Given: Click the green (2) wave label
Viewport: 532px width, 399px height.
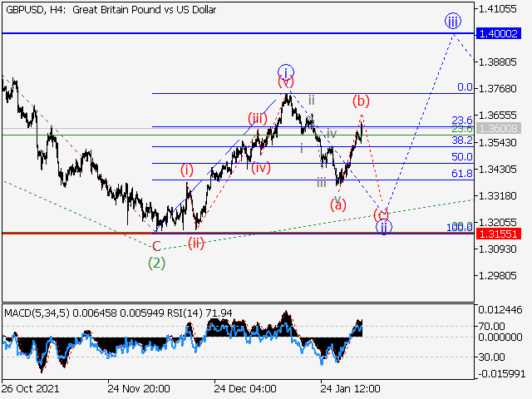Looking at the screenshot, I should click(x=156, y=263).
